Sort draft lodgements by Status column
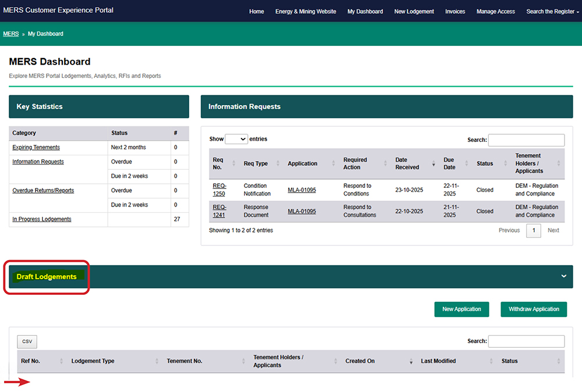This screenshot has width=582, height=392. pos(531,361)
